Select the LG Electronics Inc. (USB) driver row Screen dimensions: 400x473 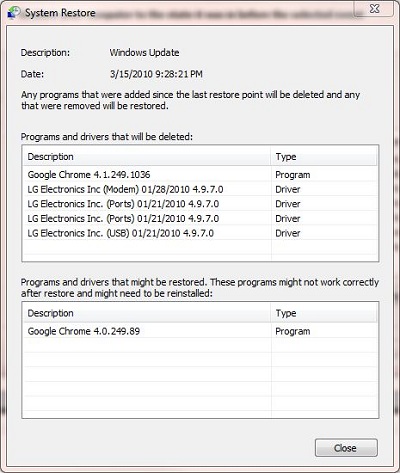200,233
